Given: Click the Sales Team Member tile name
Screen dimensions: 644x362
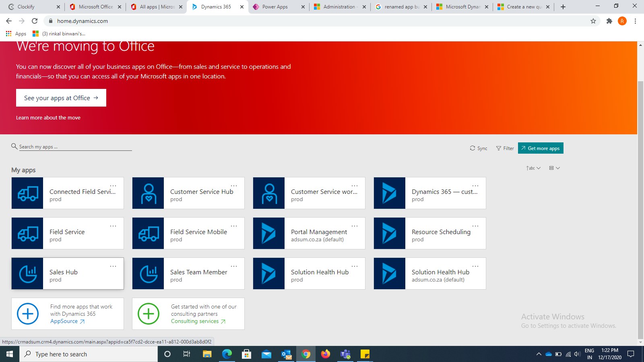Looking at the screenshot, I should pyautogui.click(x=199, y=272).
